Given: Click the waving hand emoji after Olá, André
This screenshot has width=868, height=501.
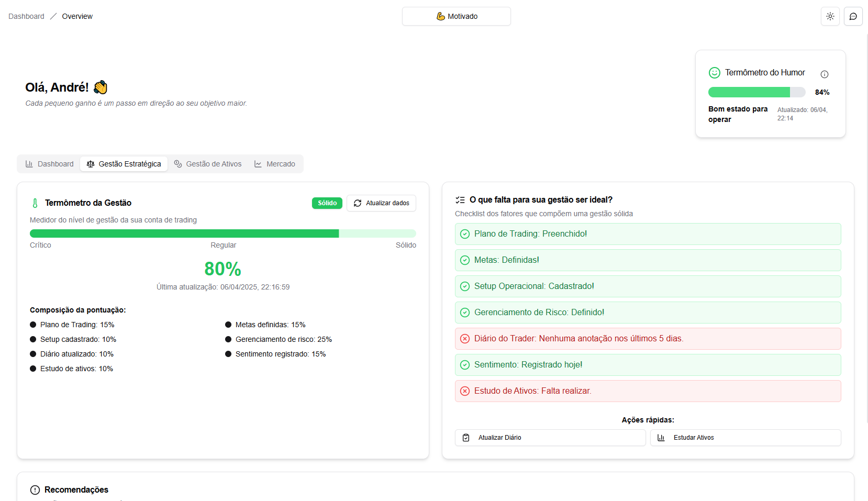Looking at the screenshot, I should (x=101, y=87).
